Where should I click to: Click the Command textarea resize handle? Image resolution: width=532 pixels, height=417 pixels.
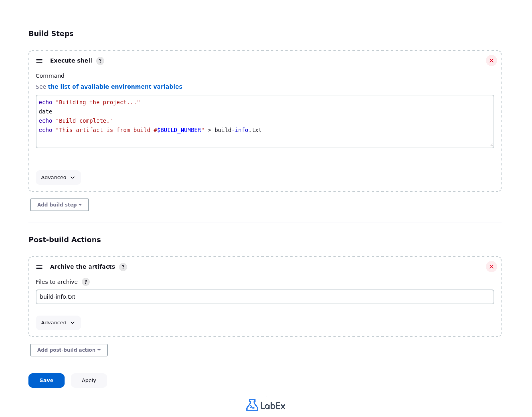pyautogui.click(x=491, y=145)
